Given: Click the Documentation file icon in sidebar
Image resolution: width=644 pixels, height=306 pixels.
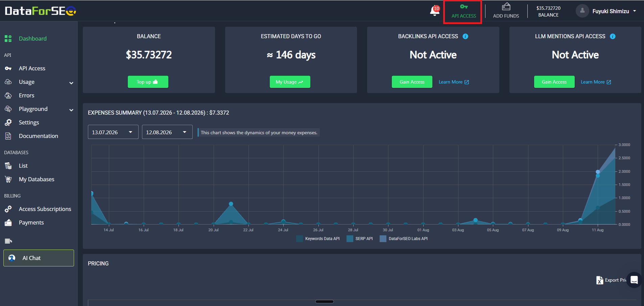Looking at the screenshot, I should pos(8,136).
